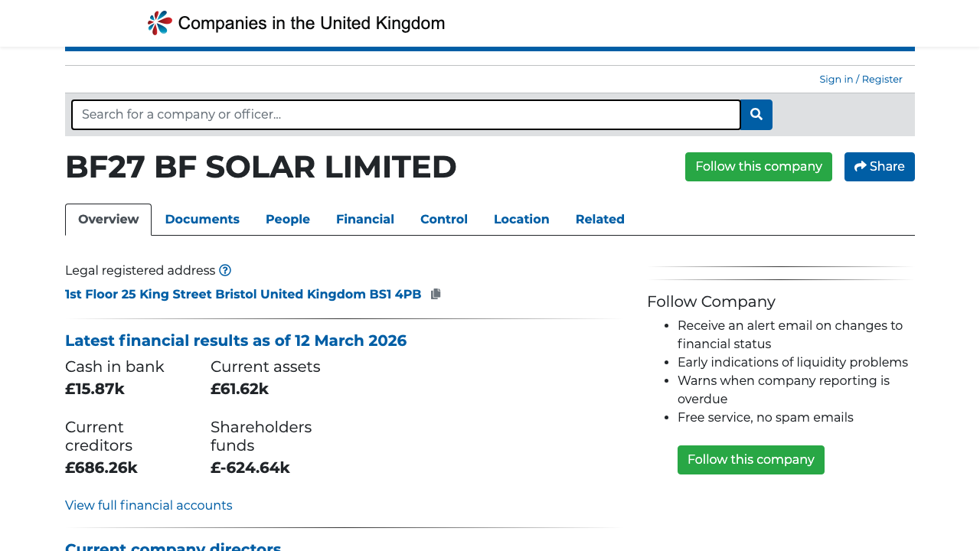
Task: Select the Overview tab
Action: [x=109, y=220]
